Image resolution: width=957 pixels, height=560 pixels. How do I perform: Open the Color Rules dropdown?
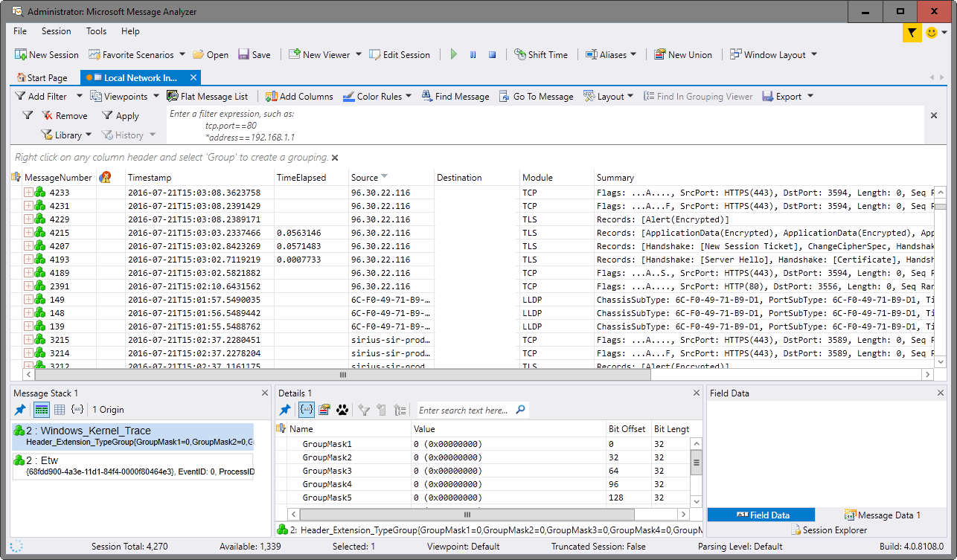[409, 96]
